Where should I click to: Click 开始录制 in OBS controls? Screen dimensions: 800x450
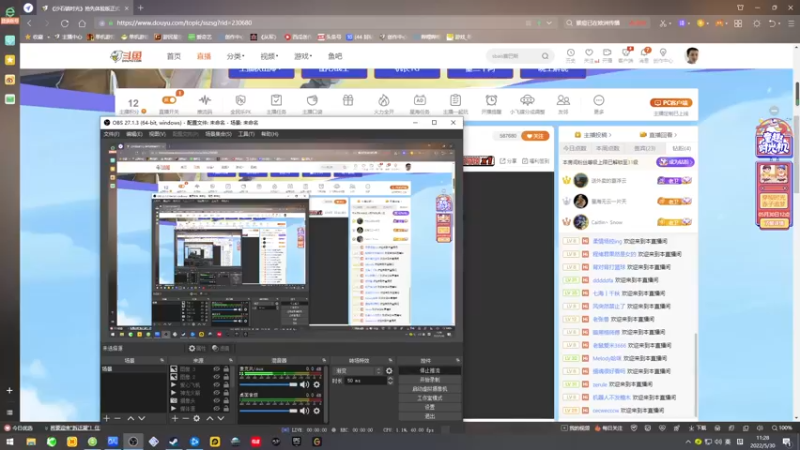click(430, 380)
